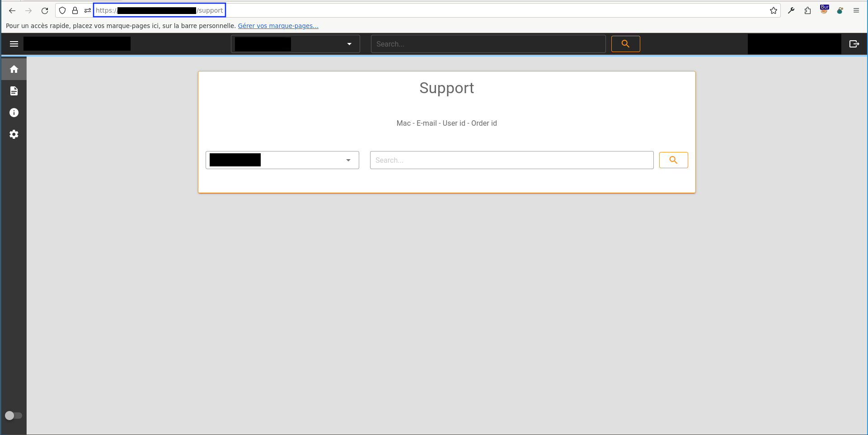Click the Burp extension icon in the toolbar
The width and height of the screenshot is (868, 435).
825,10
